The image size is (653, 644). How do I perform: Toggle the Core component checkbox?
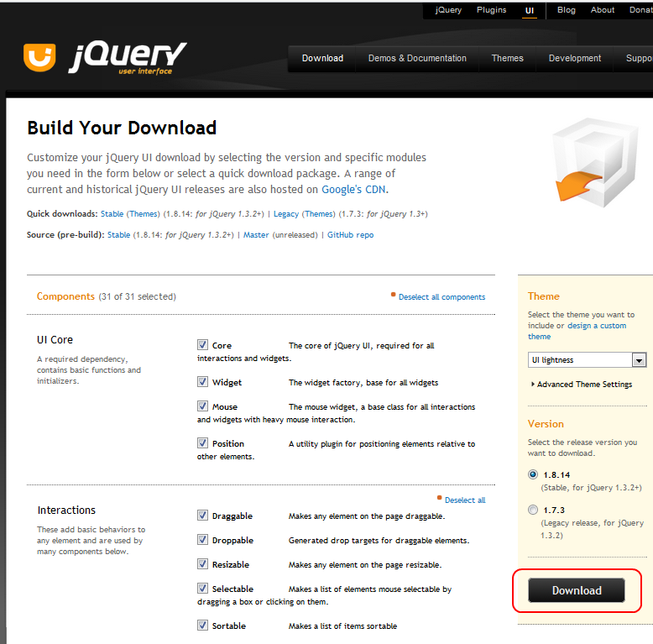tap(202, 345)
